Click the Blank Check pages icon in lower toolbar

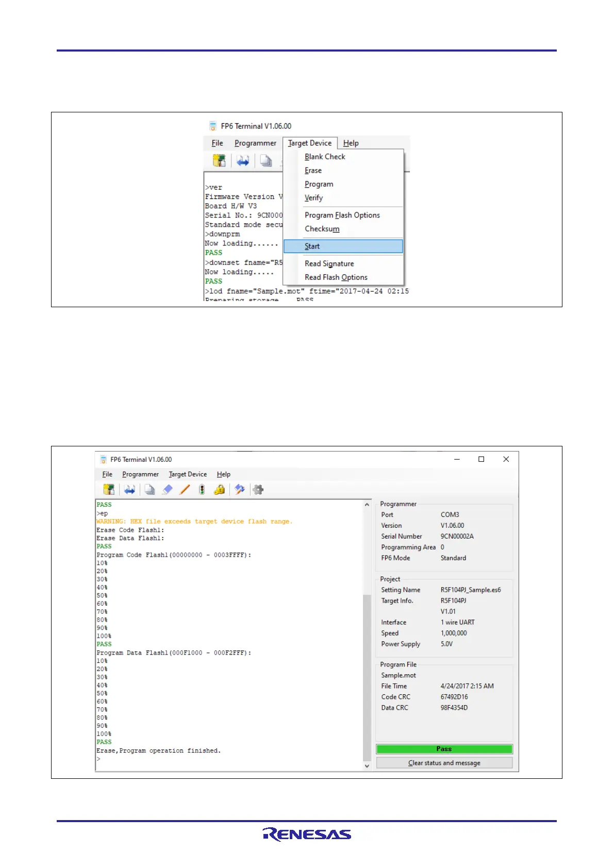click(150, 490)
